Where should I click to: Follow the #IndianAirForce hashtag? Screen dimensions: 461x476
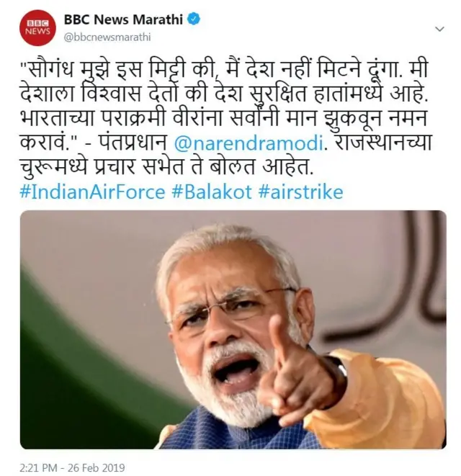click(x=93, y=192)
